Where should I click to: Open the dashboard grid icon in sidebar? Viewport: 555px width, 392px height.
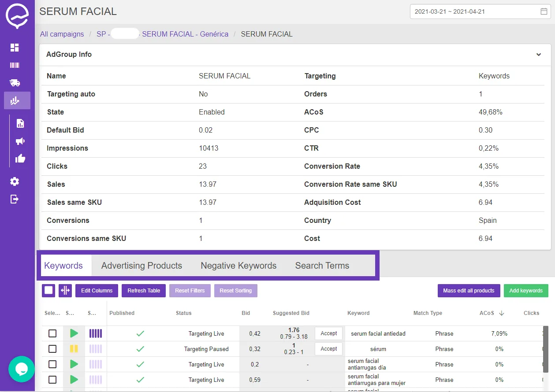(x=15, y=48)
